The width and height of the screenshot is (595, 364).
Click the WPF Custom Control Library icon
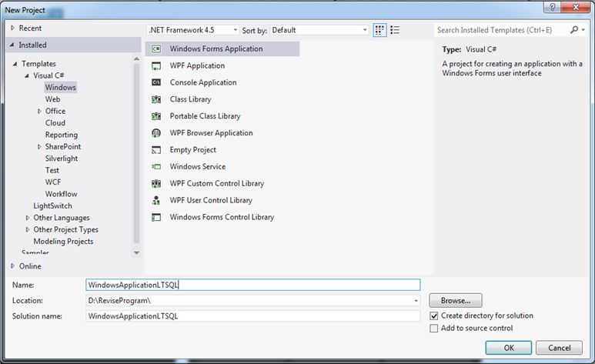point(156,184)
